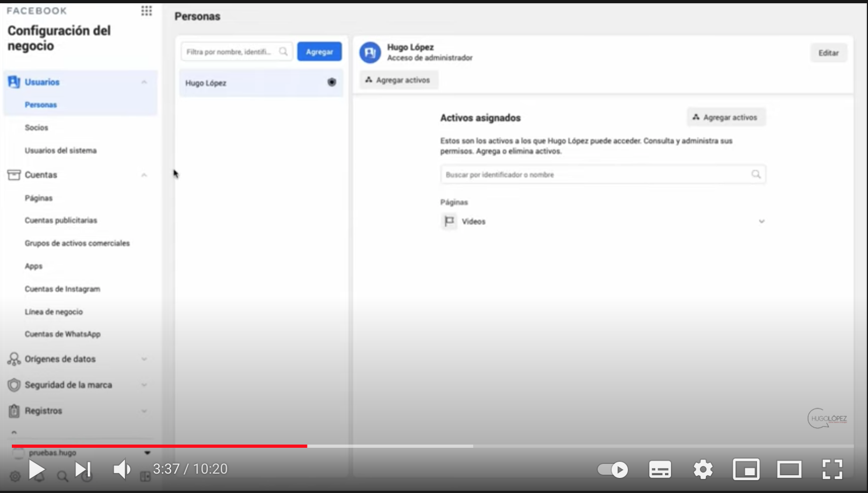Open Socios in the sidebar
Screen dimensions: 868x493
(37, 128)
